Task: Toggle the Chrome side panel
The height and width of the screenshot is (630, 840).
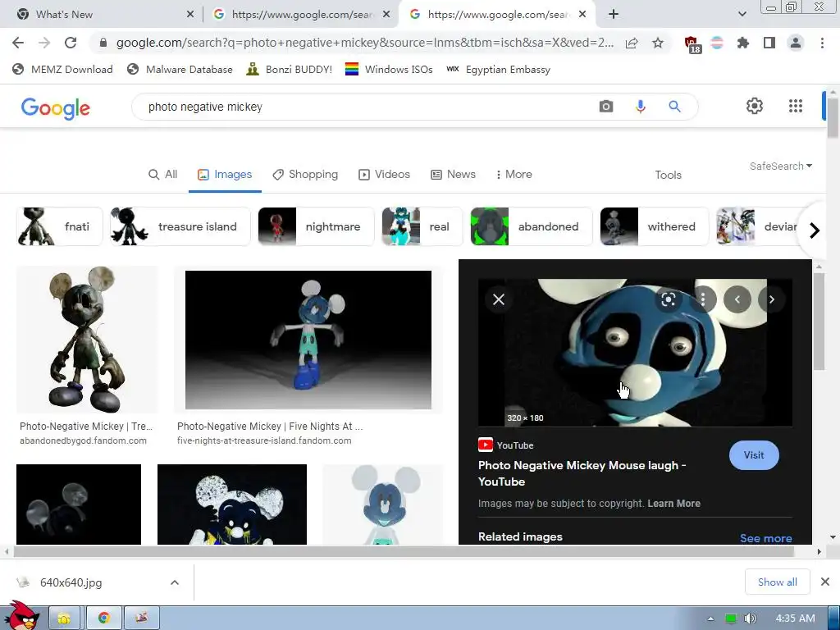Action: 769,43
